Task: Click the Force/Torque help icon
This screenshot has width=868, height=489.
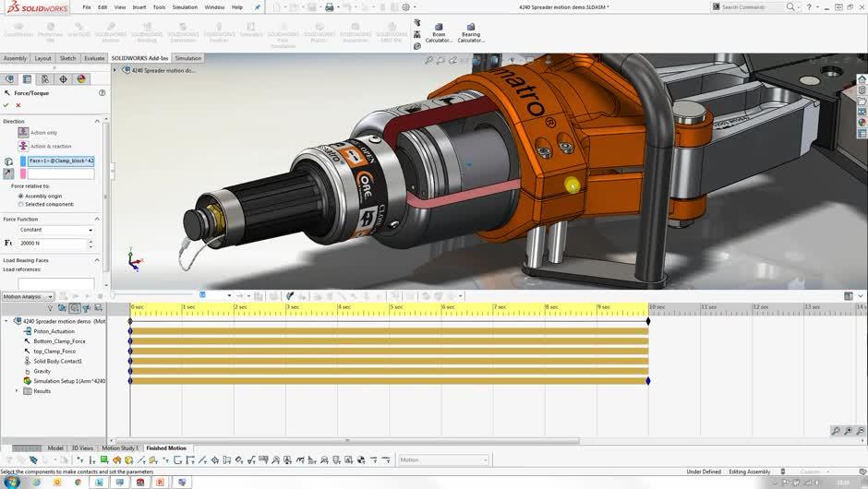Action: coord(102,93)
